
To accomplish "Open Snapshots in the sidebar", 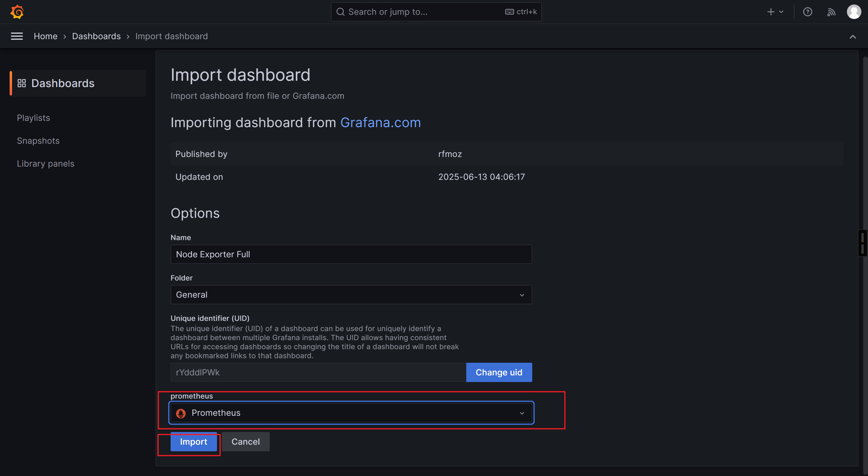I will coord(38,141).
